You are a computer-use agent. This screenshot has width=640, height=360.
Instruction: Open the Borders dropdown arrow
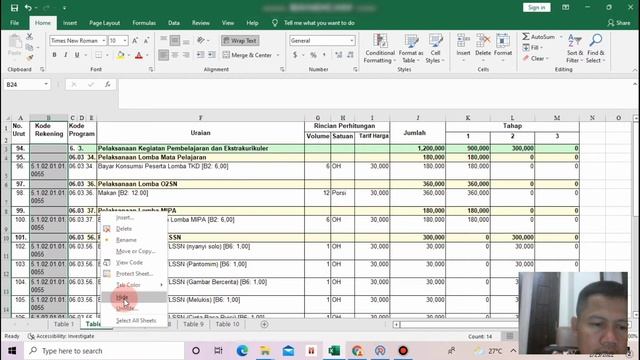pos(107,55)
